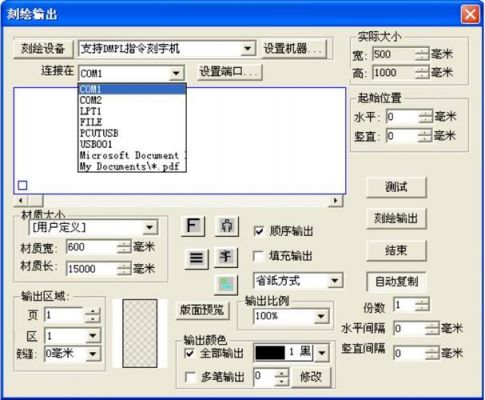
Task: Click the small square marker in preview area
Action: 22,185
